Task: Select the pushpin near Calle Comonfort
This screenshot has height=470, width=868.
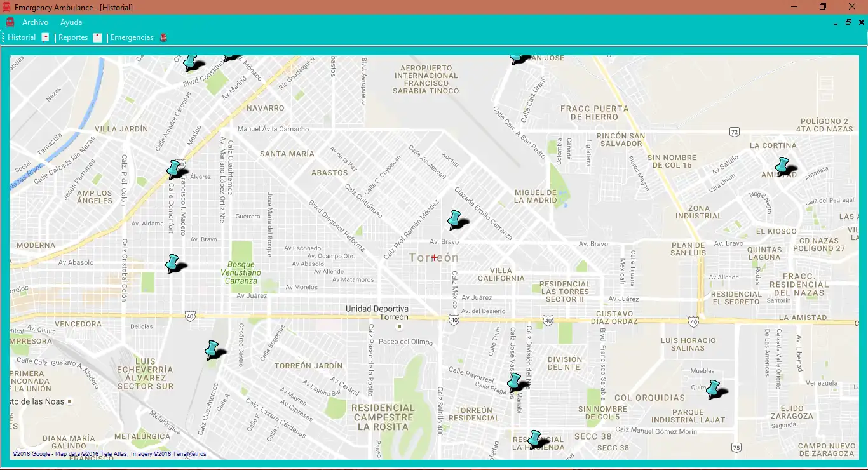Action: (x=176, y=170)
